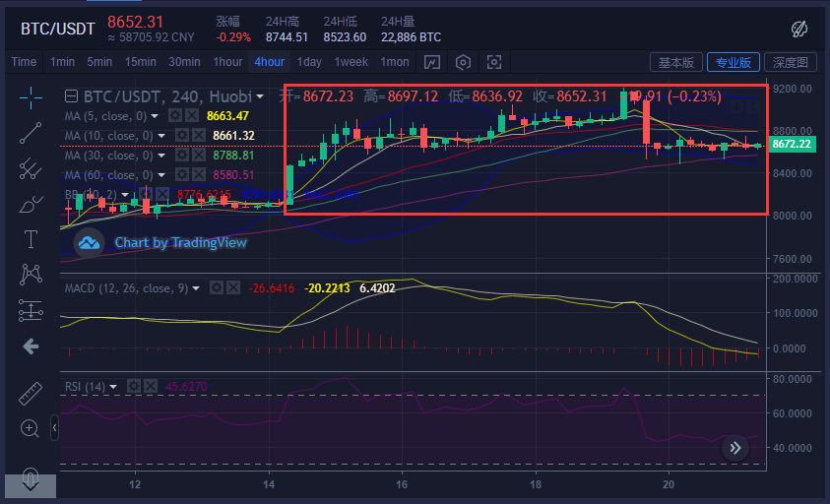Click the muted sound icon top right
830x504 pixels.
[799, 30]
